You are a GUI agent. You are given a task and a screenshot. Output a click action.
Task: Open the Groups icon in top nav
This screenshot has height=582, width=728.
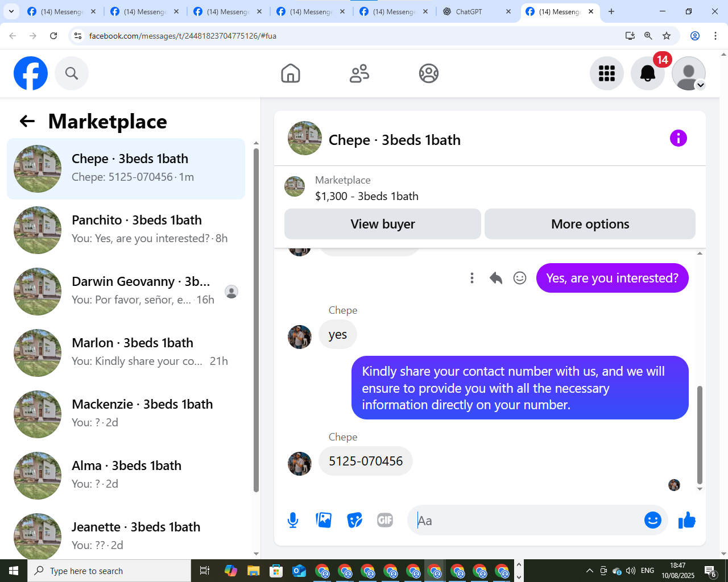tap(429, 73)
